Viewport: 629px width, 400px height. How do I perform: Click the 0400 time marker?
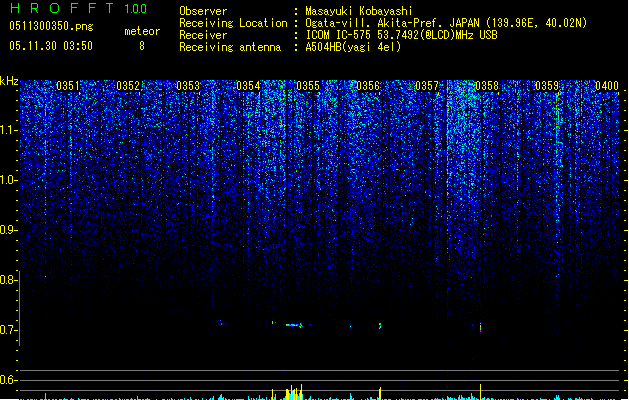coord(607,86)
